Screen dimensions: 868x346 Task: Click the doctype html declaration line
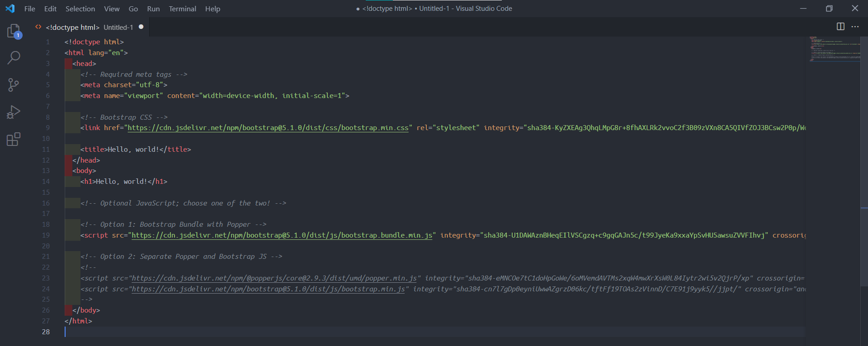click(94, 42)
